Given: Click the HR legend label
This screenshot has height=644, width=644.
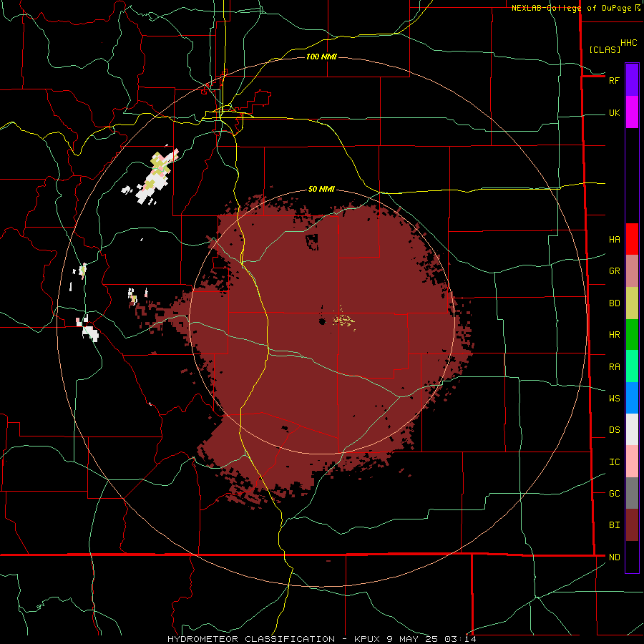Looking at the screenshot, I should coord(614,335).
